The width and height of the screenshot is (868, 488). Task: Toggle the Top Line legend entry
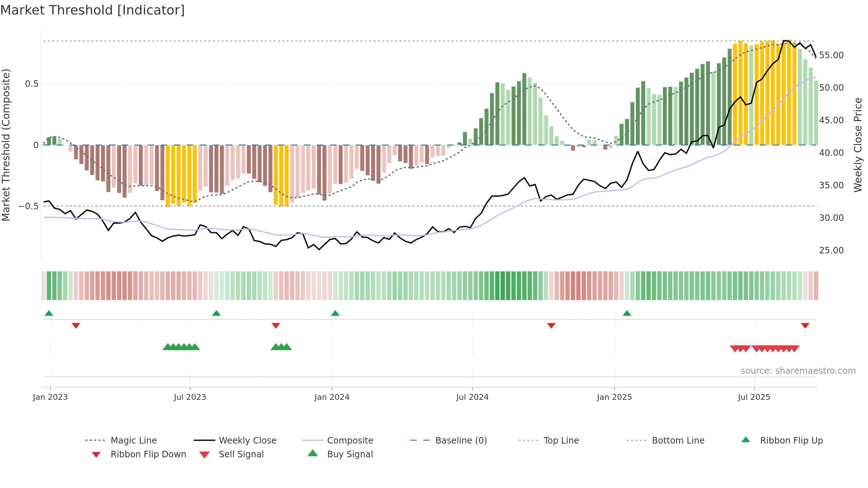[549, 440]
